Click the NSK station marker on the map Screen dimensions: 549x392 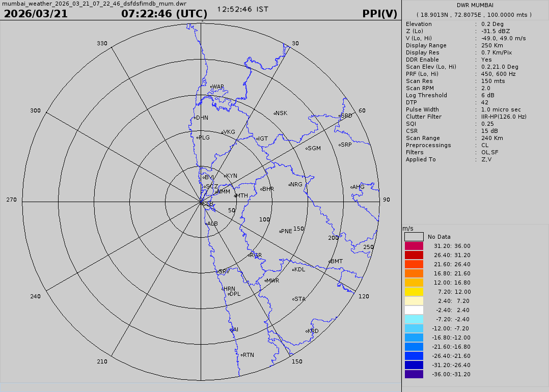pyautogui.click(x=275, y=113)
